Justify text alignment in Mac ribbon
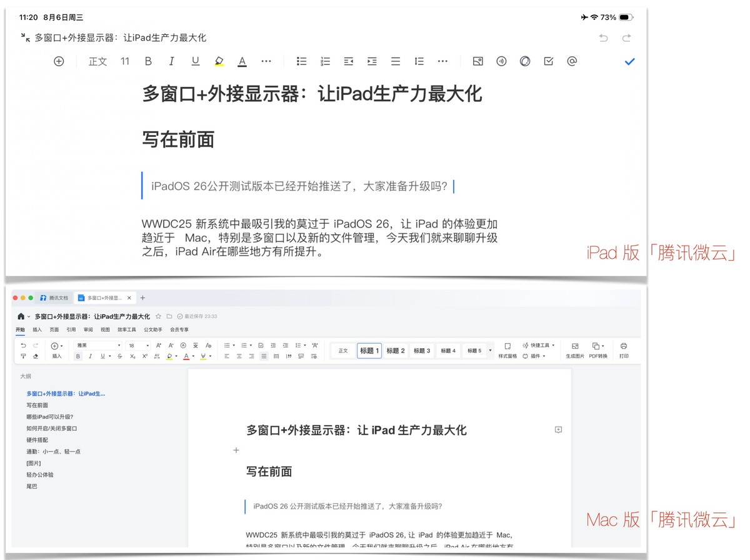 (264, 356)
